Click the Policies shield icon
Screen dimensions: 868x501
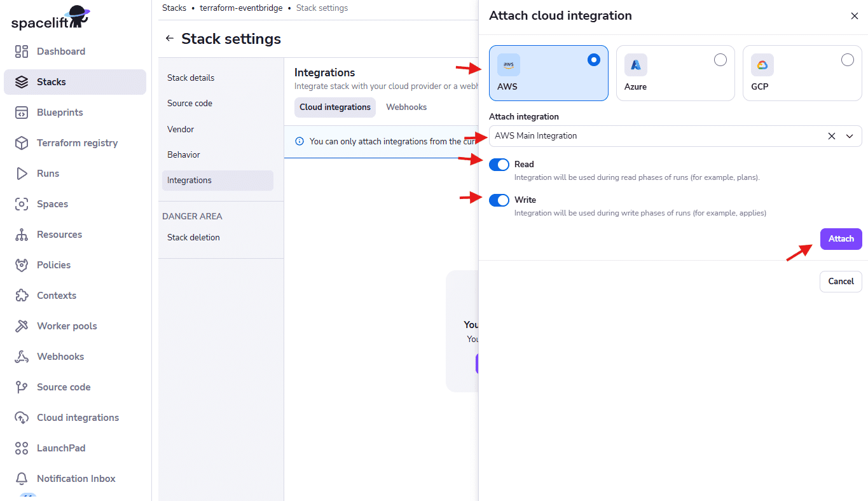coord(22,265)
